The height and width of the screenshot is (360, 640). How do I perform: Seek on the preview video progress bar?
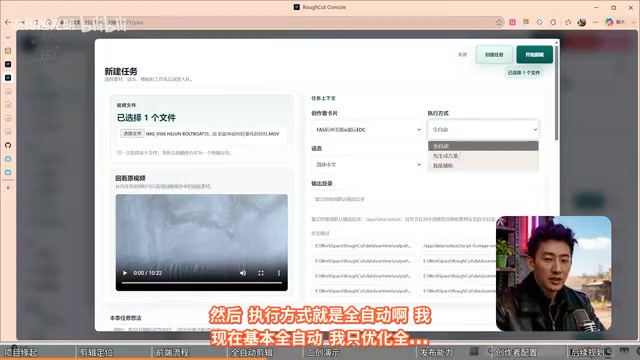click(202, 282)
